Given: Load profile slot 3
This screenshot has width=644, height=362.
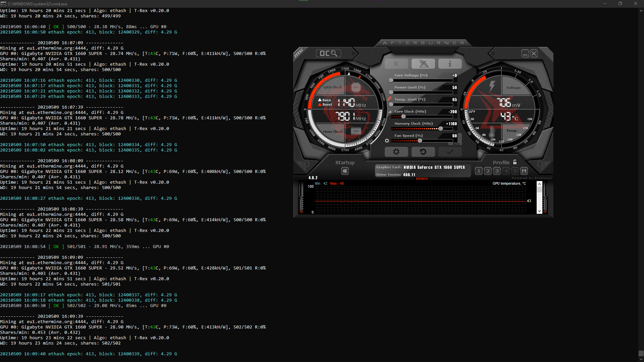Looking at the screenshot, I should (x=497, y=171).
